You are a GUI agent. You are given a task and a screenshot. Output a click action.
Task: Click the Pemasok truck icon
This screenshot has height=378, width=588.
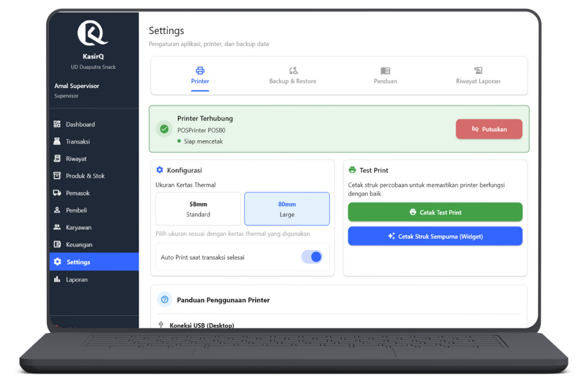pos(57,193)
